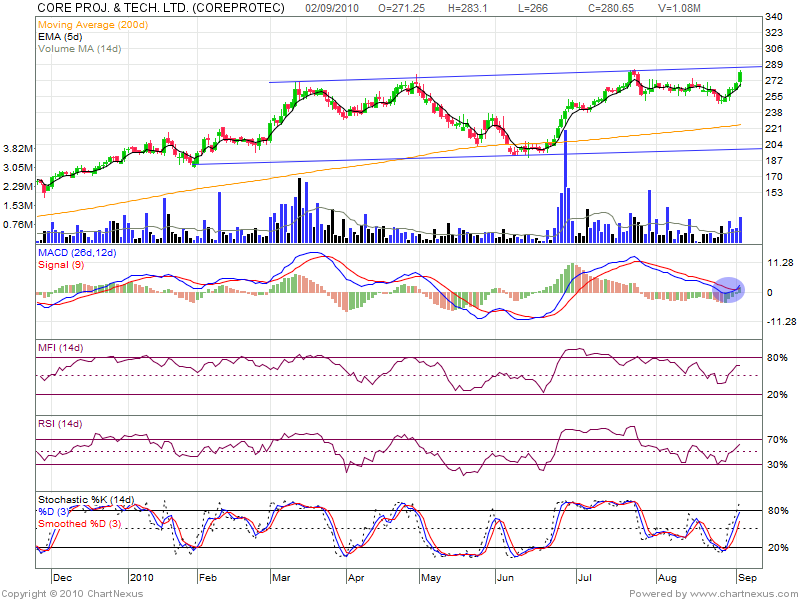Select the Stochastic %K (14d) label

tap(85, 499)
